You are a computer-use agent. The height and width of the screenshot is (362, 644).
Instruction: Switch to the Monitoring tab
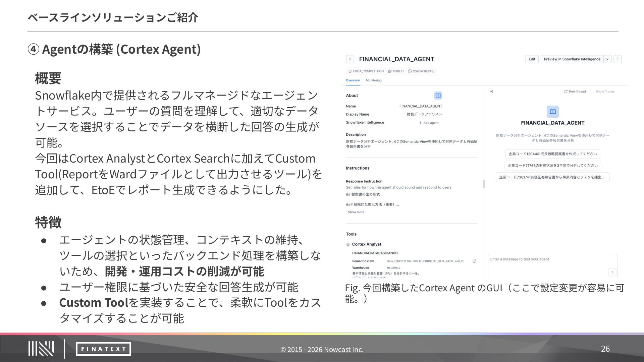point(373,80)
